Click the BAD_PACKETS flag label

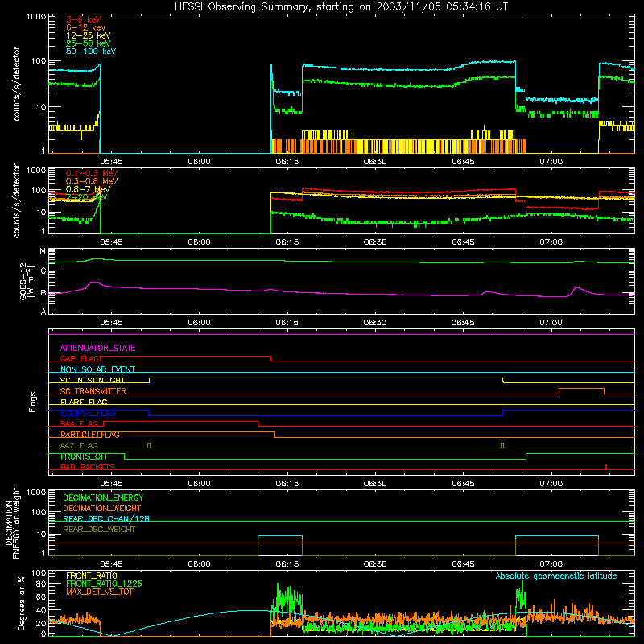pyautogui.click(x=88, y=467)
